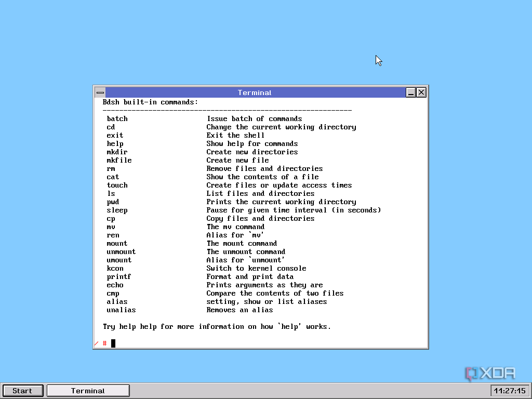Select the 'mv' command name
This screenshot has width=532, height=399.
point(111,227)
